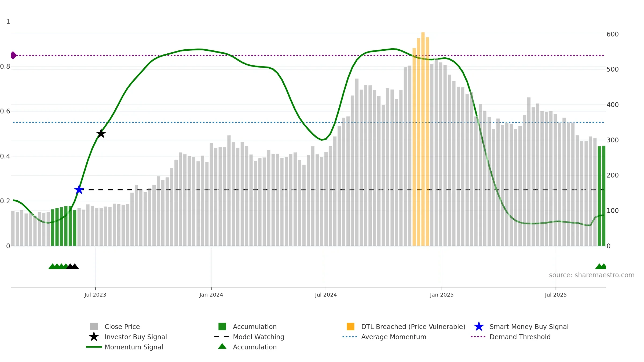Screen dimensions: 644x362
Task: Click the blue star icon in legend
Action: pos(479,327)
